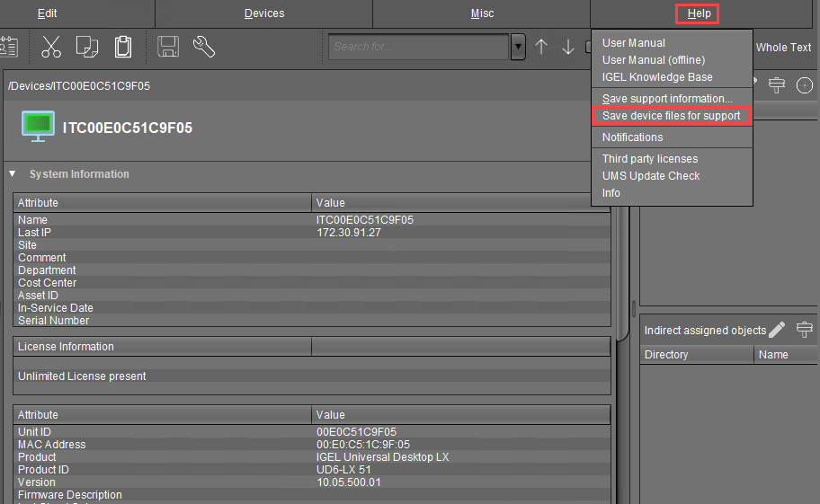The height and width of the screenshot is (504, 820).
Task: Open the Misc menu
Action: pos(482,13)
